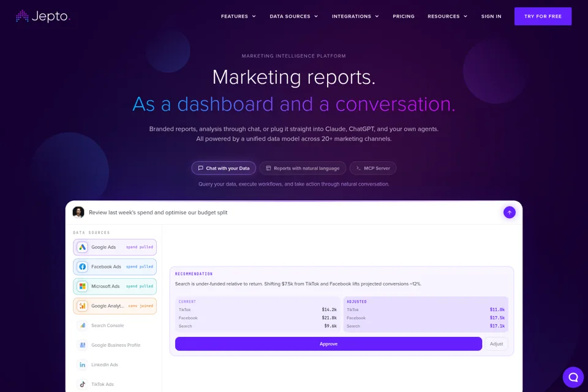Click the LinkedIn Ads icon
Viewport: 588px width, 392px height.
[82, 364]
